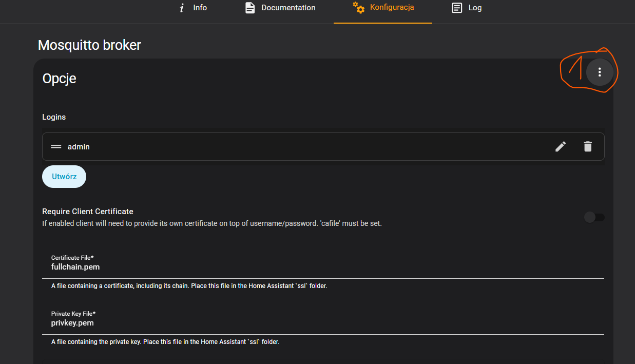
Task: Focus the Certificate File input field
Action: 323,267
